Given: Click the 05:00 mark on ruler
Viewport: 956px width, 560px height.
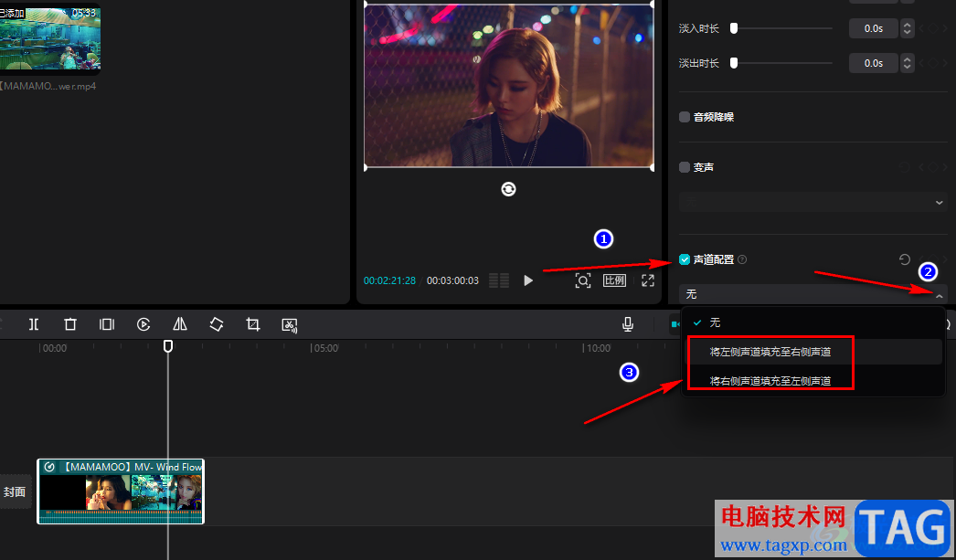Looking at the screenshot, I should [x=325, y=348].
